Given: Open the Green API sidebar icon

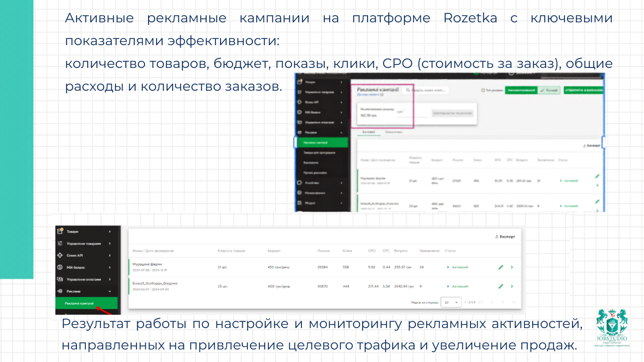Looking at the screenshot, I should 60,255.
